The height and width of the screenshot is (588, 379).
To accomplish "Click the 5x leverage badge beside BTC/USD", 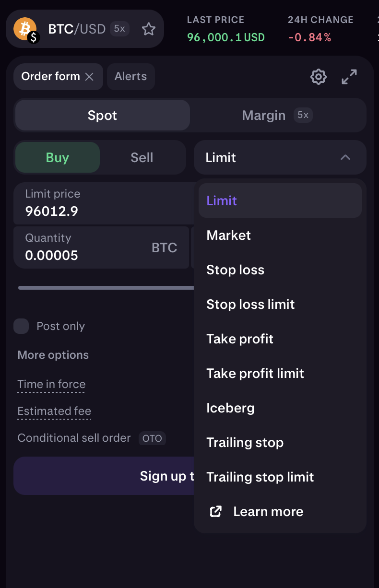I will tap(119, 29).
